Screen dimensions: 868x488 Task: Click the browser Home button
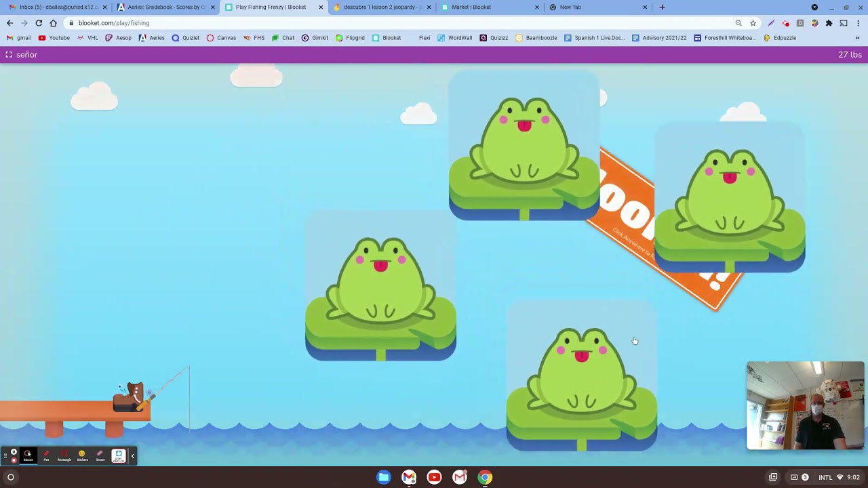pyautogui.click(x=53, y=23)
